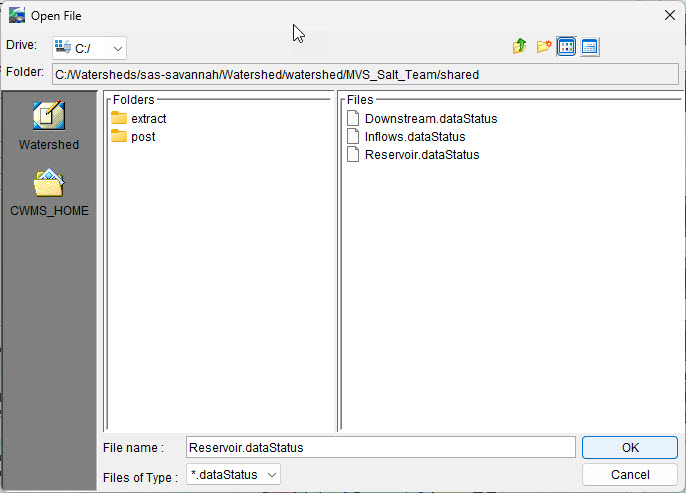
Task: Open the Watershed shortcut
Action: pyautogui.click(x=48, y=126)
